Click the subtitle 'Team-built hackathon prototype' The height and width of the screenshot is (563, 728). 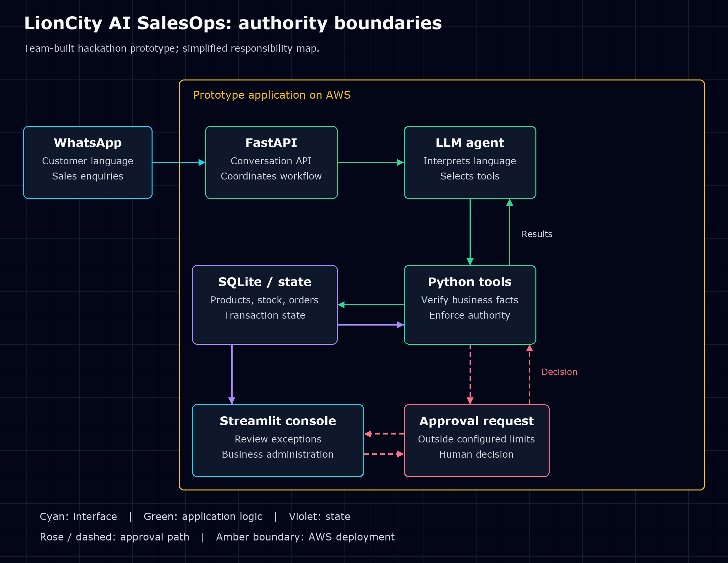point(101,48)
